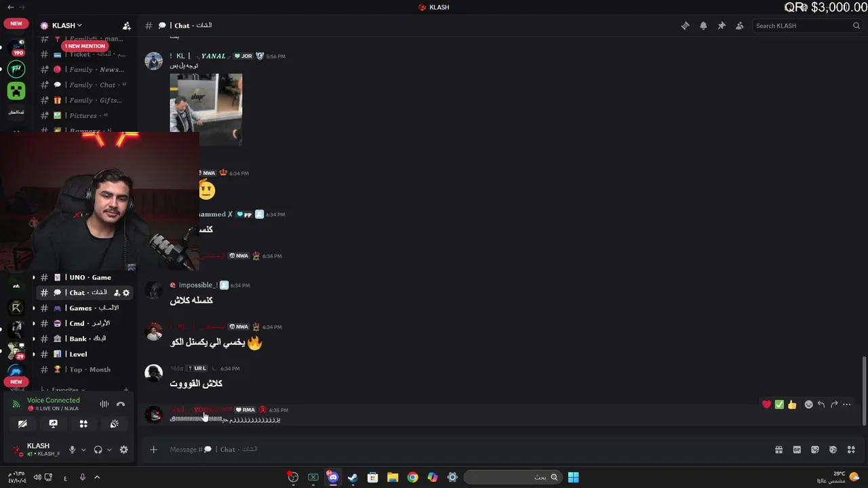Open notification settings bell icon
The image size is (868, 488).
point(703,26)
